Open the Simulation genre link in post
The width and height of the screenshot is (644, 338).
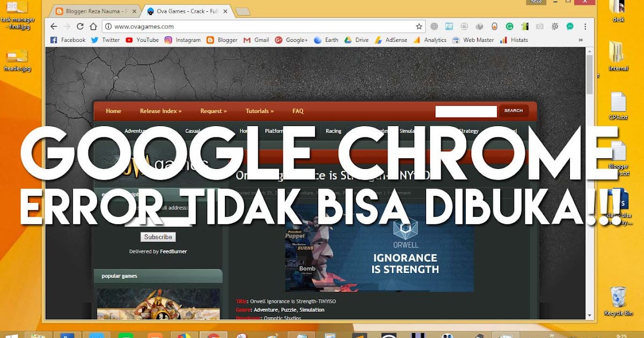(x=312, y=310)
